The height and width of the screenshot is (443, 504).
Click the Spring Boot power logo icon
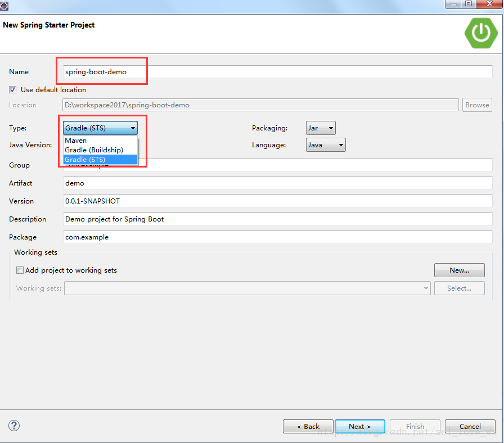(x=481, y=33)
